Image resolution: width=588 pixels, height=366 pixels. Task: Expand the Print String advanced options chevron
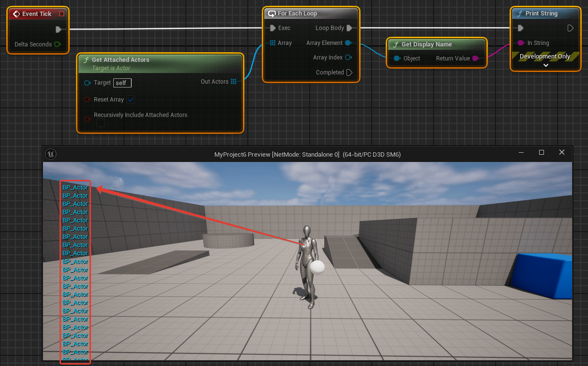tap(545, 65)
